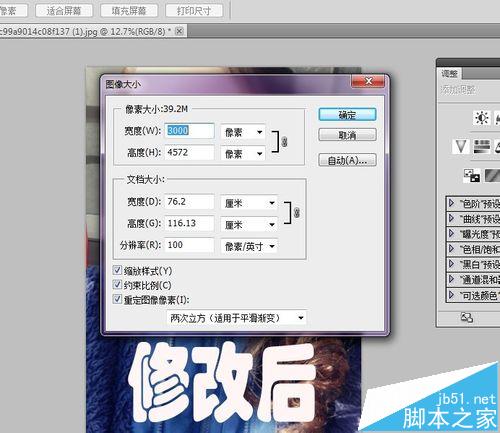Click the 宽度(D) field showing 76.2
The image size is (500, 433).
(x=189, y=201)
